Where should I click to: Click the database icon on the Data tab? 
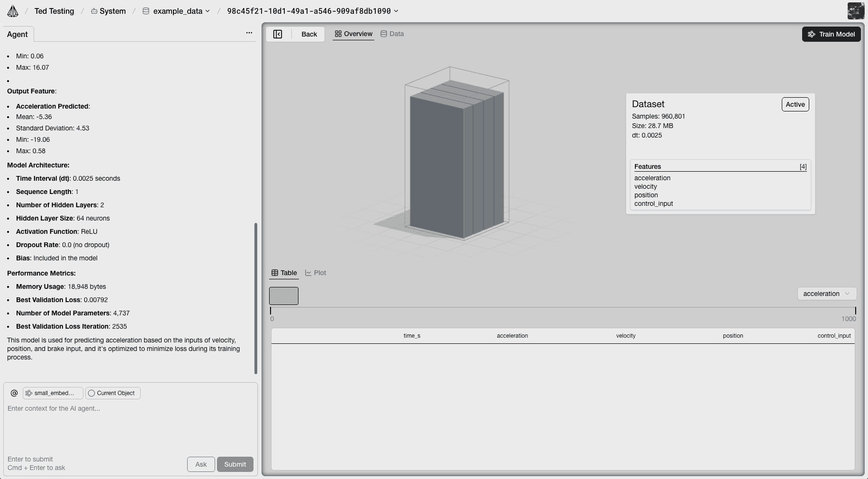[x=383, y=34]
